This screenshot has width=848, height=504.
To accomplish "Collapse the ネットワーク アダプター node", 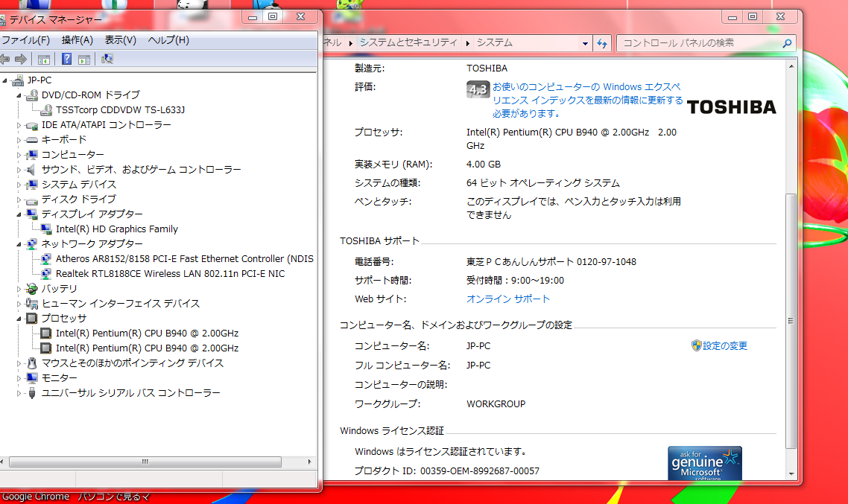I will tap(19, 244).
